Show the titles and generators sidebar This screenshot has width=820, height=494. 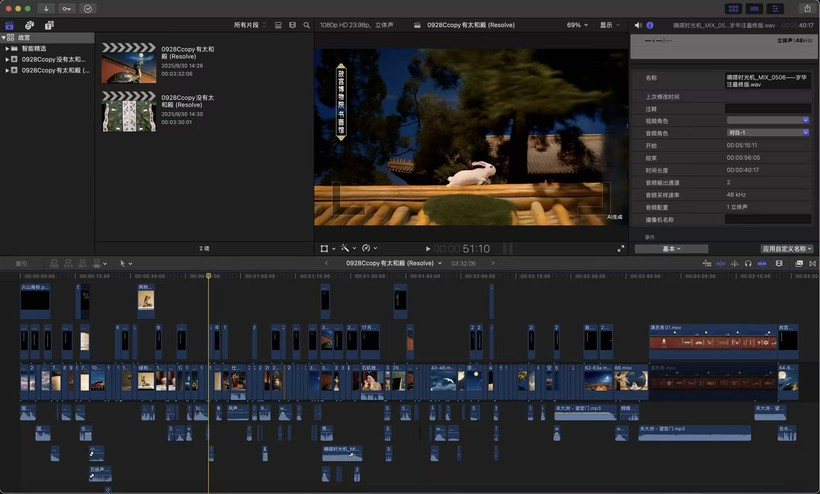click(x=48, y=25)
